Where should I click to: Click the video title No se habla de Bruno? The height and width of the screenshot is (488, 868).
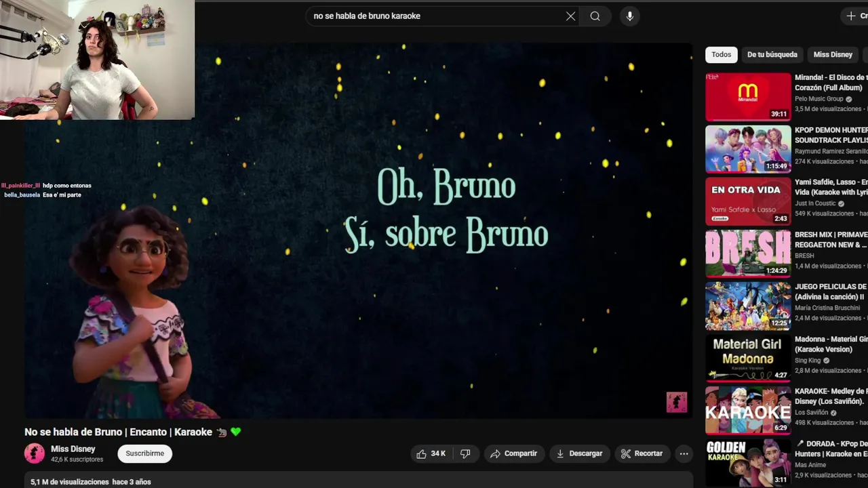pyautogui.click(x=119, y=432)
